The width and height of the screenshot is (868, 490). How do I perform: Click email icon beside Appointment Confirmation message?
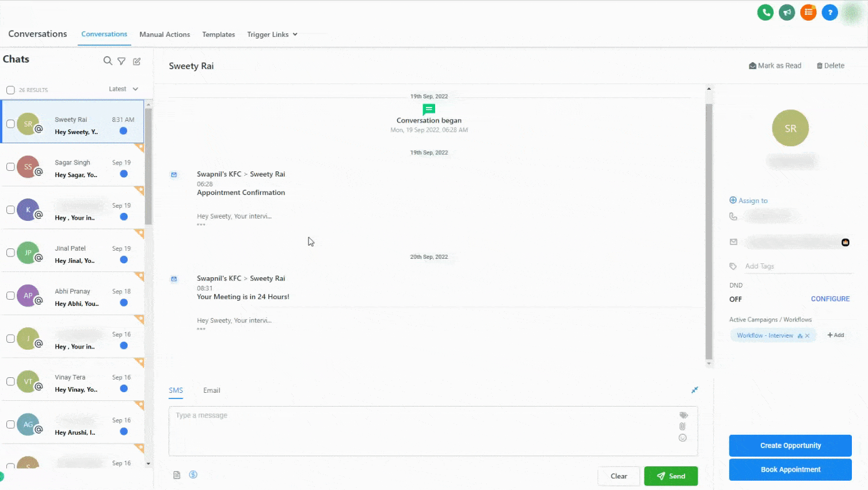[174, 175]
